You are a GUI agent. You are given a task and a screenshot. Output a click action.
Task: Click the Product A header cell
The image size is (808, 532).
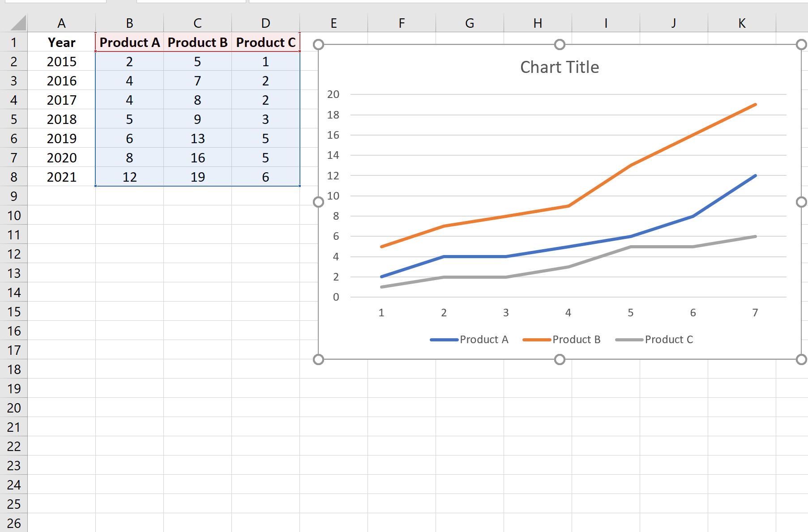[129, 42]
